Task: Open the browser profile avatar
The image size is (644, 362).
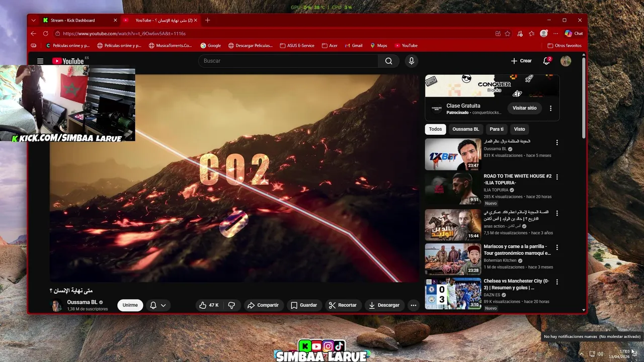Action: click(x=544, y=34)
